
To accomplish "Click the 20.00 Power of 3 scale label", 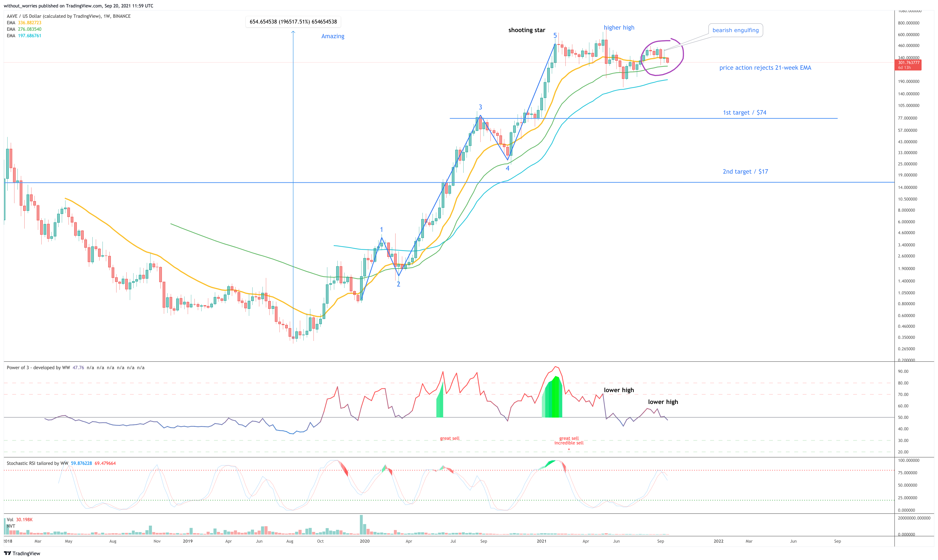I will [903, 452].
